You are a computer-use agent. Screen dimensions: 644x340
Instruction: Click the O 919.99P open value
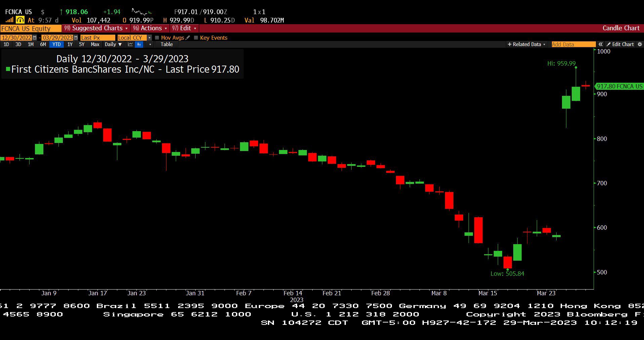click(x=138, y=21)
